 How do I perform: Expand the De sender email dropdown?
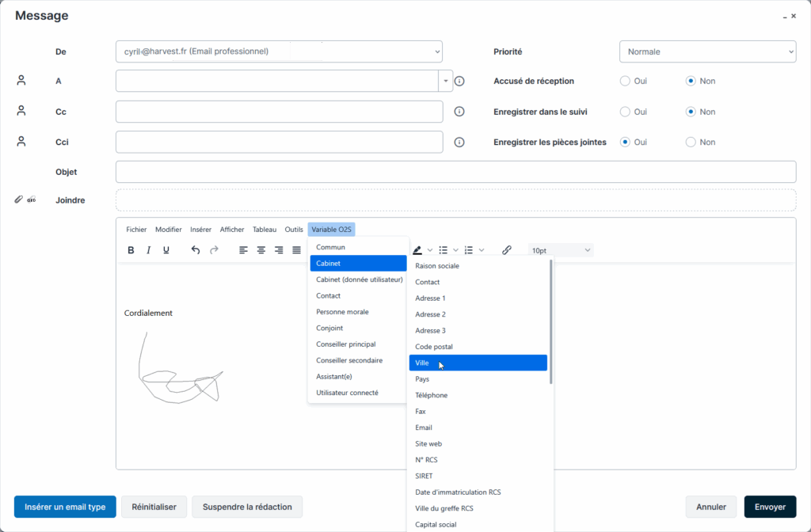[279, 51]
